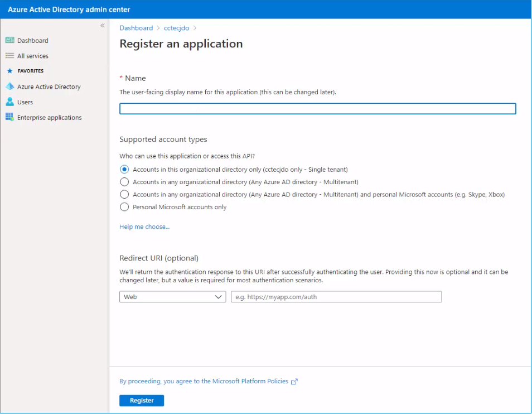Image resolution: width=532 pixels, height=414 pixels.
Task: Click the Dashboard breadcrumb link
Action: (x=136, y=28)
